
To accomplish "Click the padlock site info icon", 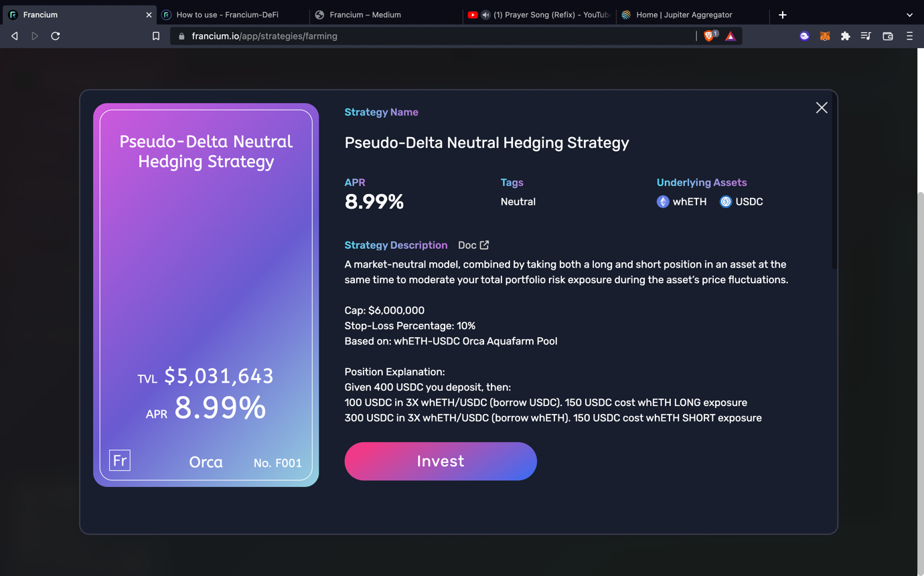I will (181, 36).
